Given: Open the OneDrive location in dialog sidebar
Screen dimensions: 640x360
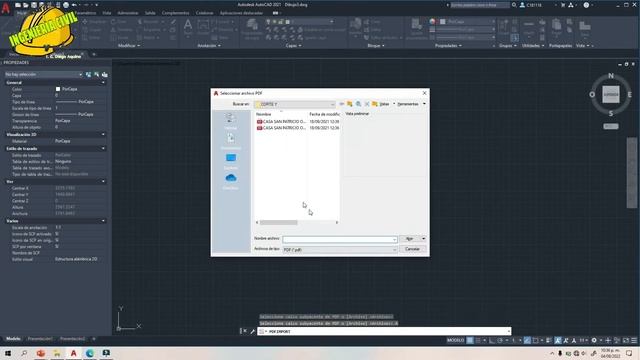Looking at the screenshot, I should (230, 181).
